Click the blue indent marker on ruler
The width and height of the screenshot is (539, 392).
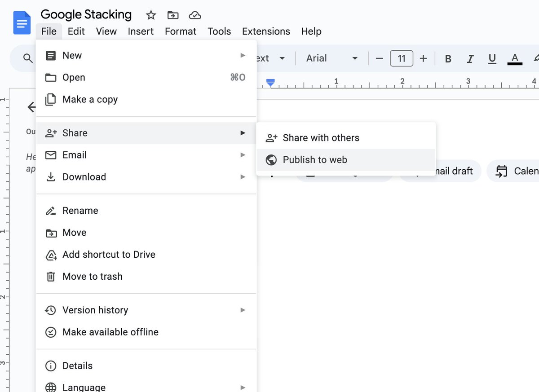[x=270, y=83]
